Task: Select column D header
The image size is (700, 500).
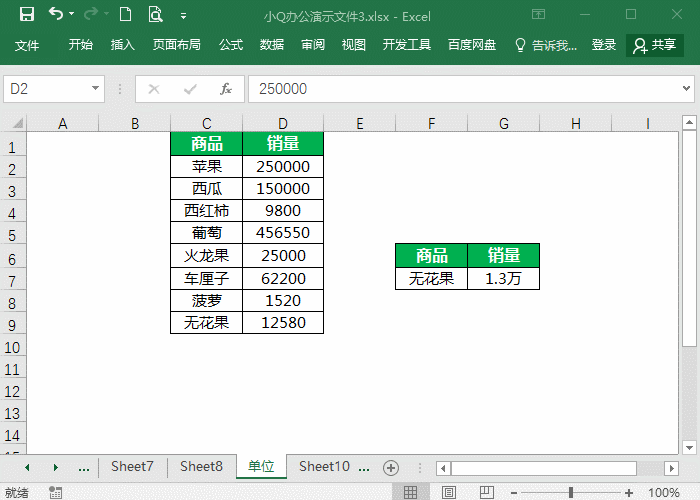Action: point(283,123)
